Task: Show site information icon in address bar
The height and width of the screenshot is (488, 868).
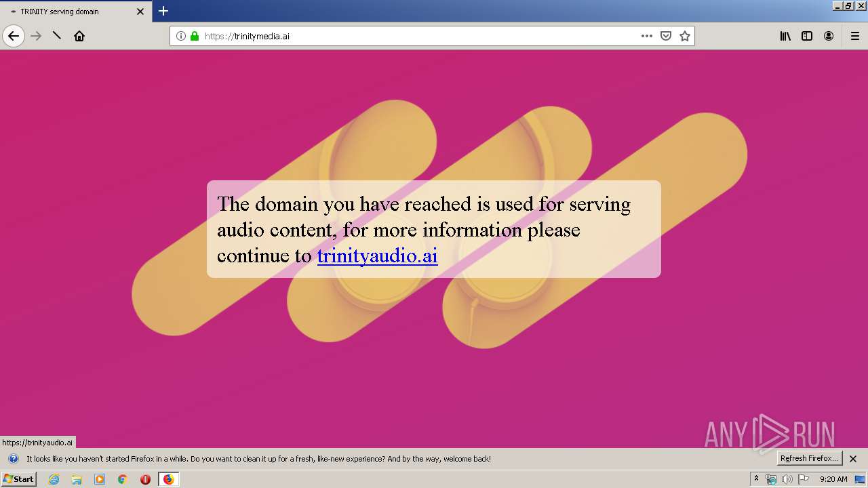Action: tap(181, 36)
